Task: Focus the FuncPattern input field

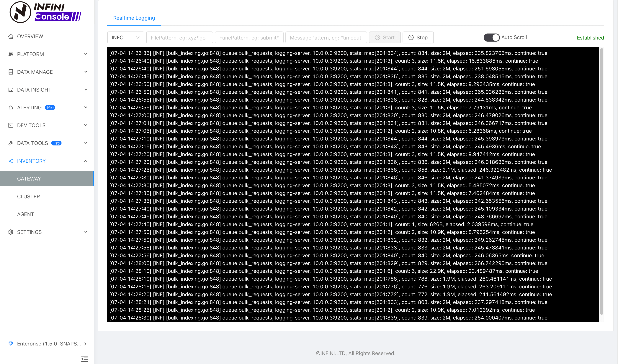Action: (x=249, y=37)
